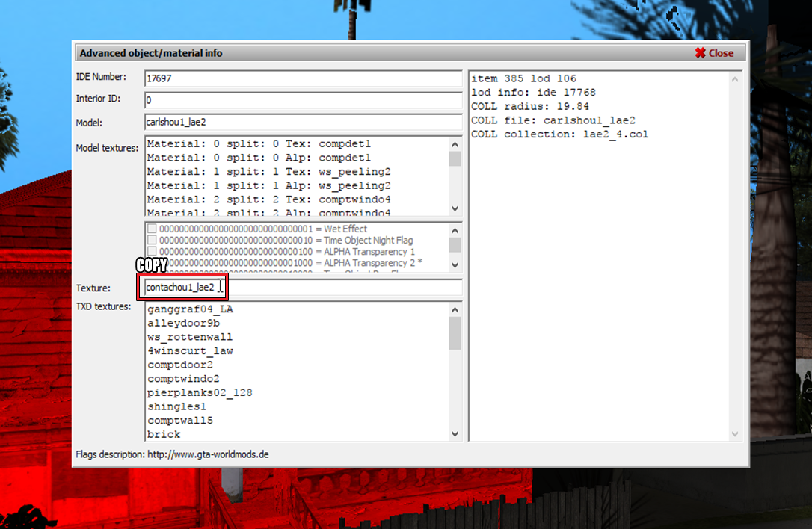Click the Model field carlshou1_lae2

point(303,122)
